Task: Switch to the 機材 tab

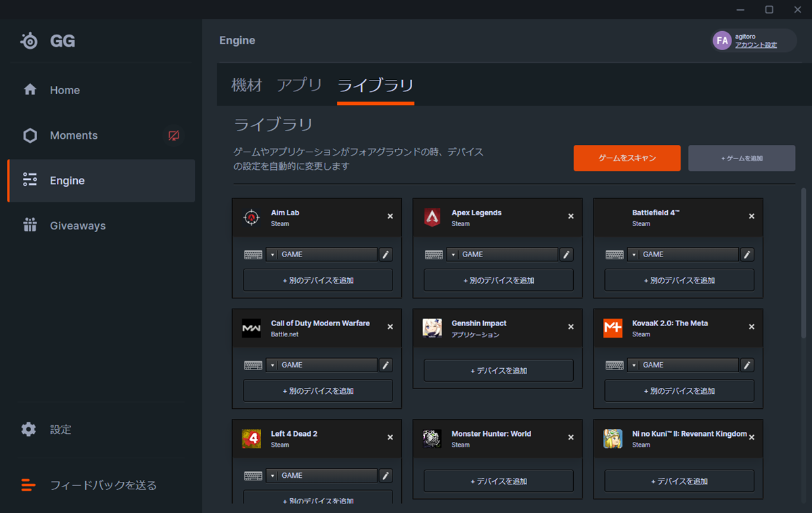Action: [246, 85]
